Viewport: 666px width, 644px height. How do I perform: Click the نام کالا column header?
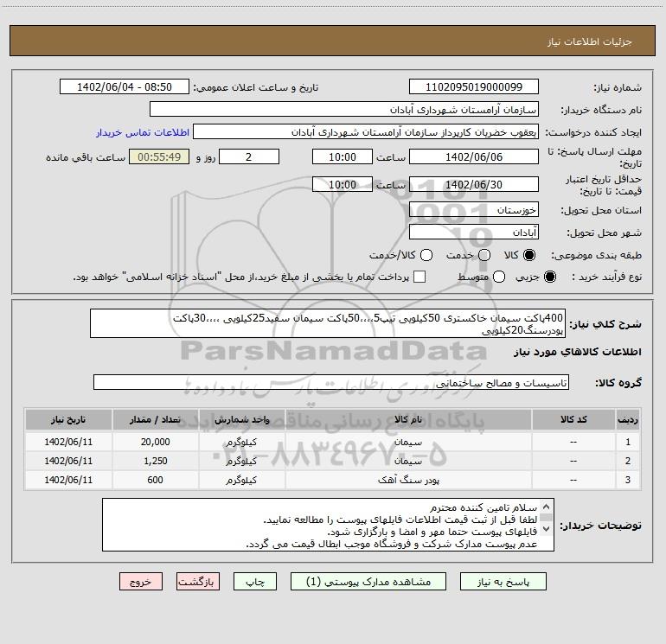click(408, 420)
